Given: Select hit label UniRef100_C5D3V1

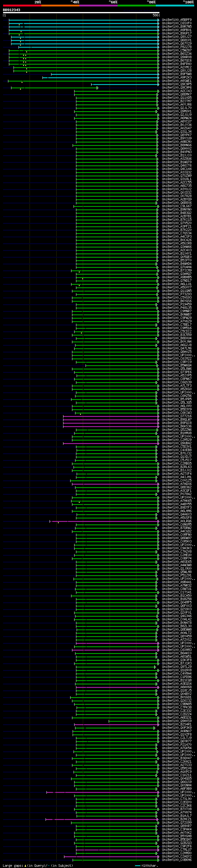Looking at the screenshot, I should click(x=177, y=447).
